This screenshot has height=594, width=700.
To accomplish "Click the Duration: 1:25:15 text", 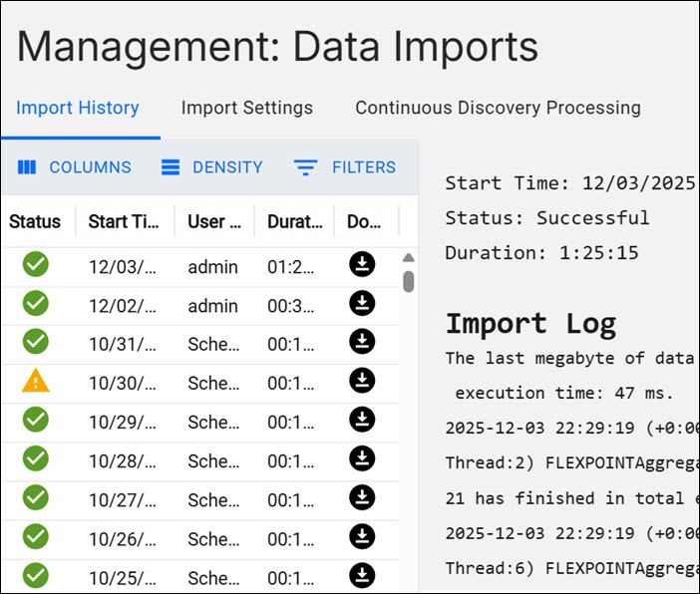I will coord(542,253).
